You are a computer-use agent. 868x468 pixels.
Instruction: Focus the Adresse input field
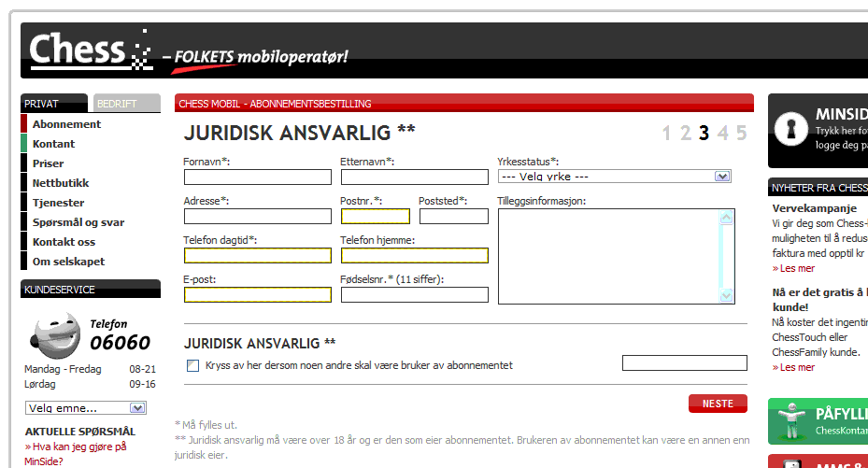(258, 217)
